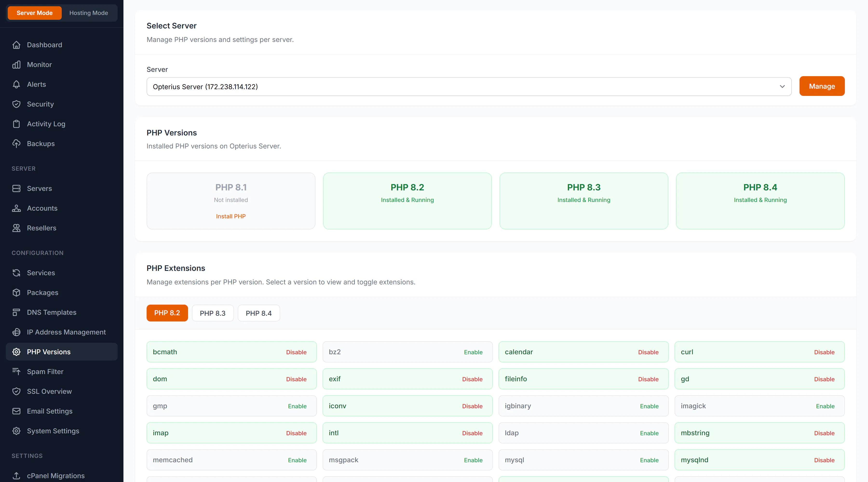Click the DNS Templates icon
This screenshot has height=482, width=868.
click(x=16, y=312)
